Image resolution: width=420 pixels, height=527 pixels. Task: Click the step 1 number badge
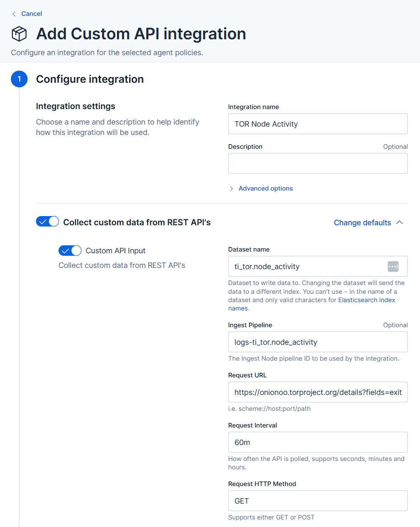click(x=19, y=79)
